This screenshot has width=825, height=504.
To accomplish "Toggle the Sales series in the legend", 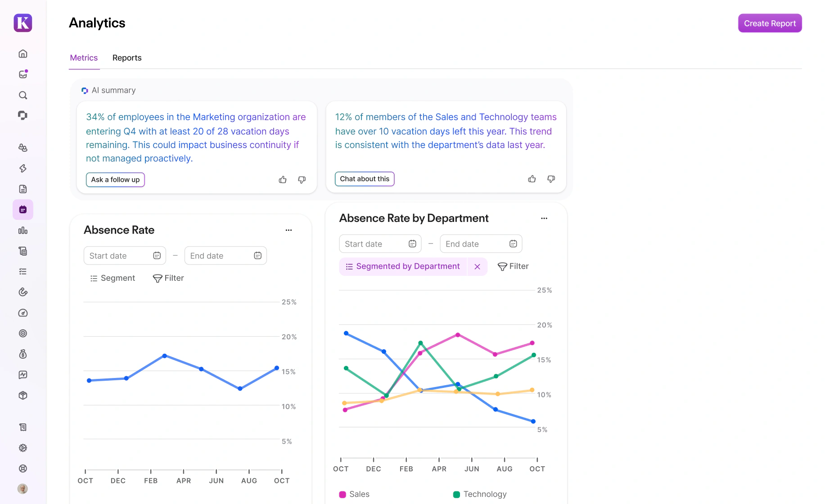I will (354, 494).
